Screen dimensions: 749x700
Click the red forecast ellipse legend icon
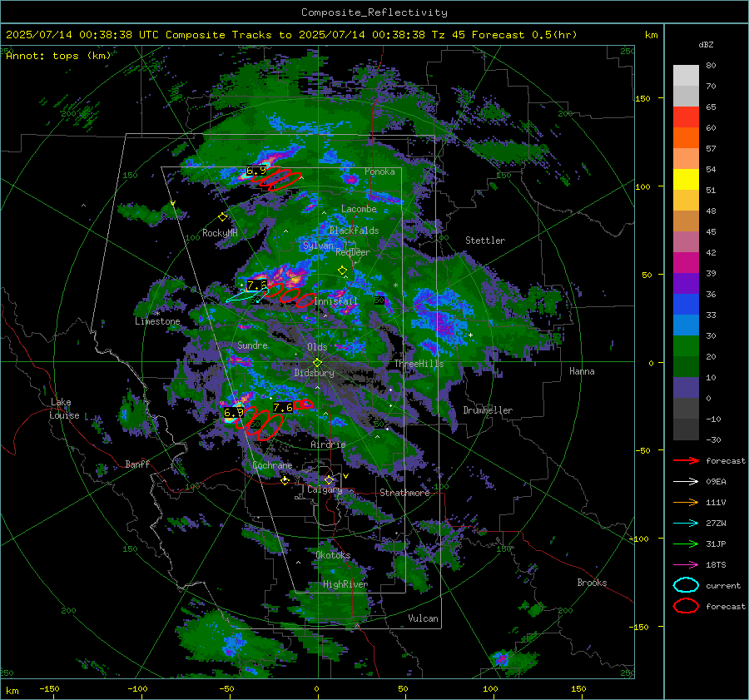click(x=686, y=606)
